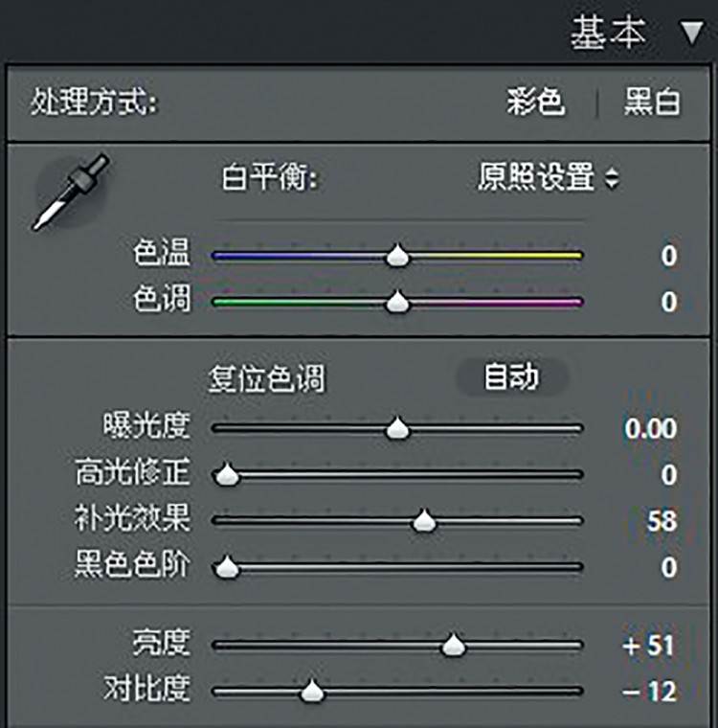Image resolution: width=718 pixels, height=728 pixels.
Task: Click the 自动 auto tone button
Action: (x=512, y=377)
